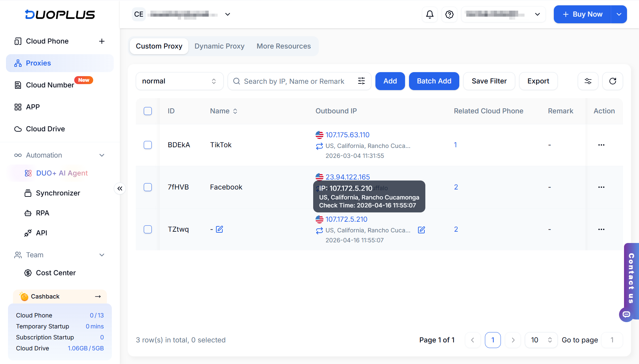This screenshot has height=364, width=639.
Task: Expand the team switcher dropdown arrow
Action: [228, 14]
